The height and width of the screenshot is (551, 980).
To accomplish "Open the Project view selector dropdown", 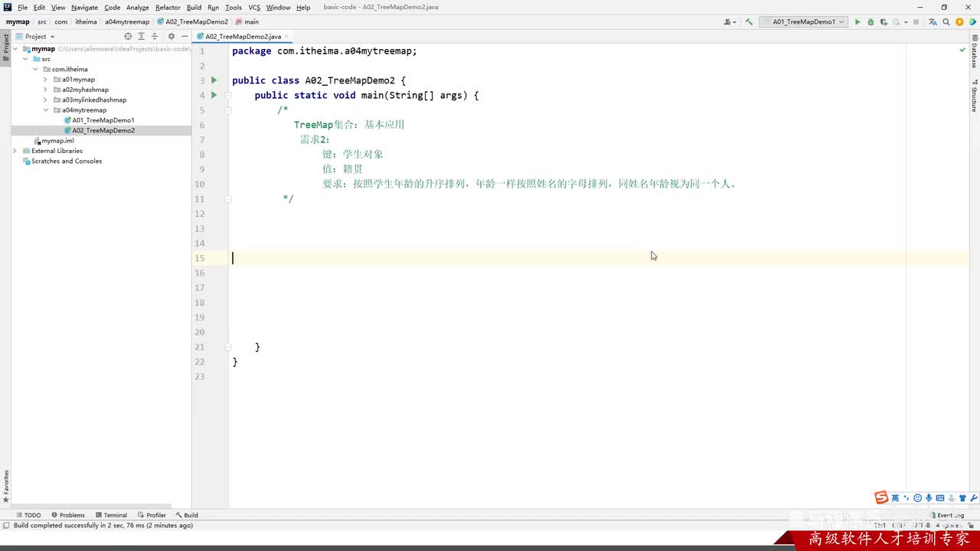I will 35,36.
